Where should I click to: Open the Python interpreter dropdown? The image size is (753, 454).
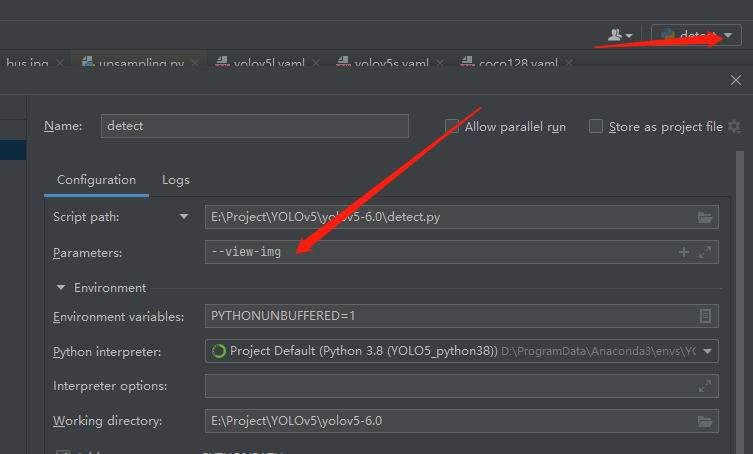pos(707,351)
